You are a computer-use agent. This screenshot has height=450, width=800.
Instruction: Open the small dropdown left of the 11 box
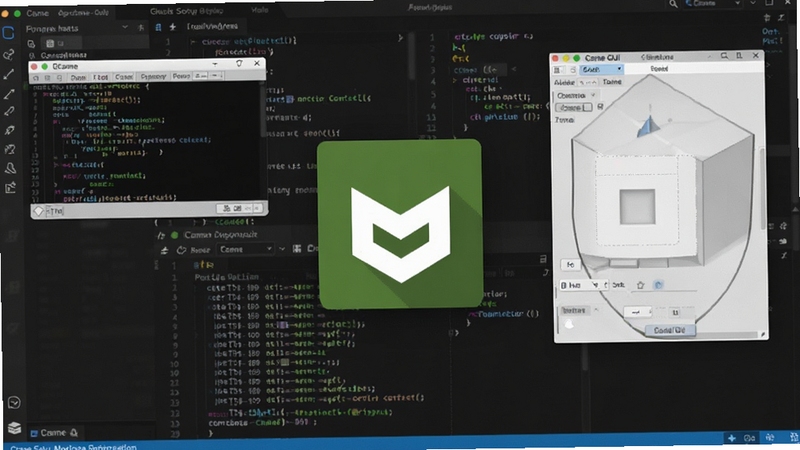[638, 311]
